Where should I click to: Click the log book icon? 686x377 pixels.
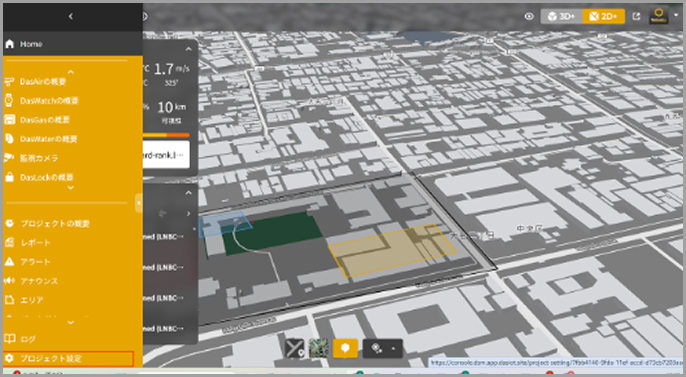click(x=10, y=339)
